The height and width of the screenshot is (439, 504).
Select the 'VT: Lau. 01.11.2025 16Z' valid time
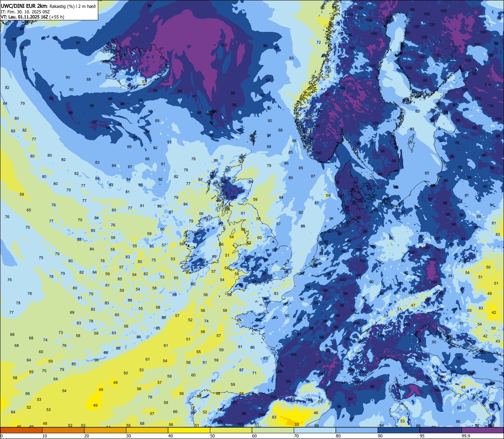24,17
